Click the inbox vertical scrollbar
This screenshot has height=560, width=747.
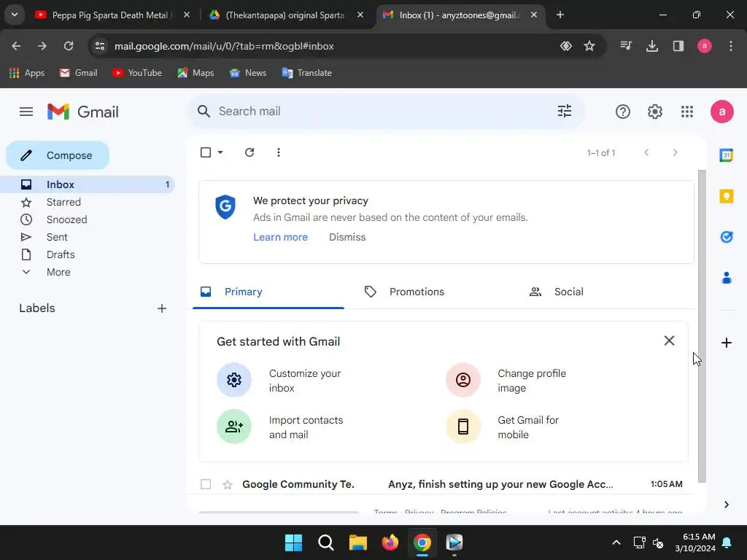(702, 326)
